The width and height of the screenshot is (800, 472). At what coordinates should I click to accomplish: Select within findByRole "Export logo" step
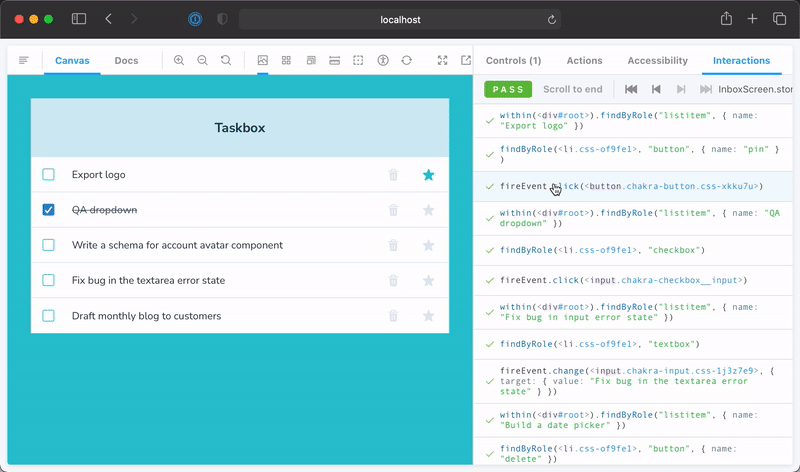click(x=633, y=120)
